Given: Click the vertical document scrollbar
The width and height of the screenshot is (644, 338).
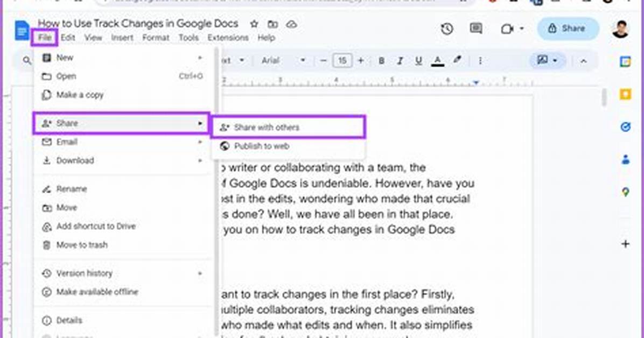Looking at the screenshot, I should 604,97.
